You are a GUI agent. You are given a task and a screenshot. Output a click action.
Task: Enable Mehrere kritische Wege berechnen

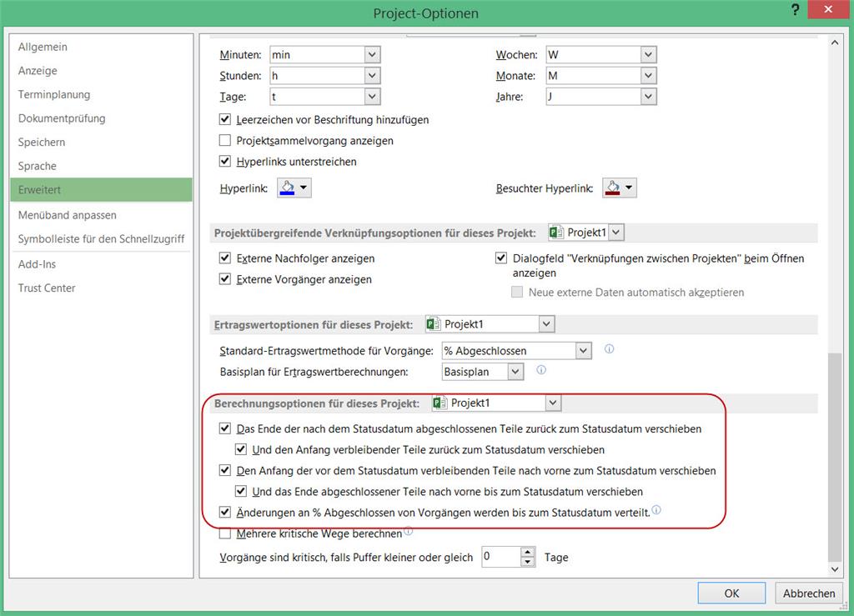coord(225,533)
